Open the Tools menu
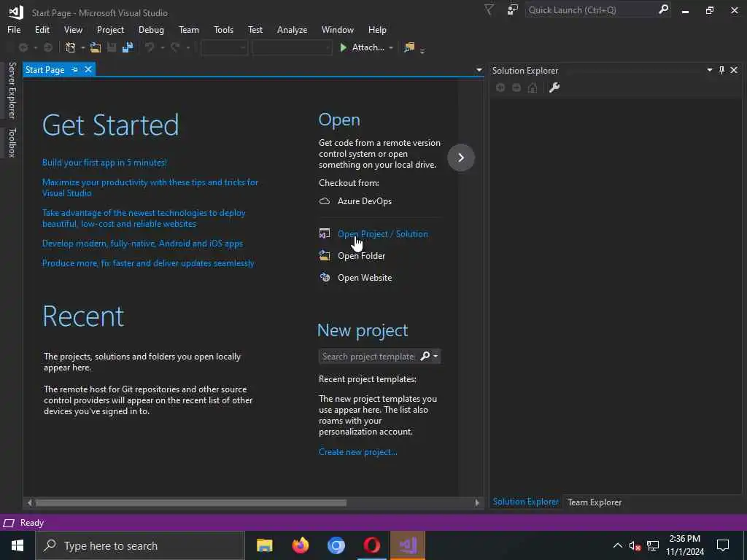The image size is (747, 560). (223, 29)
